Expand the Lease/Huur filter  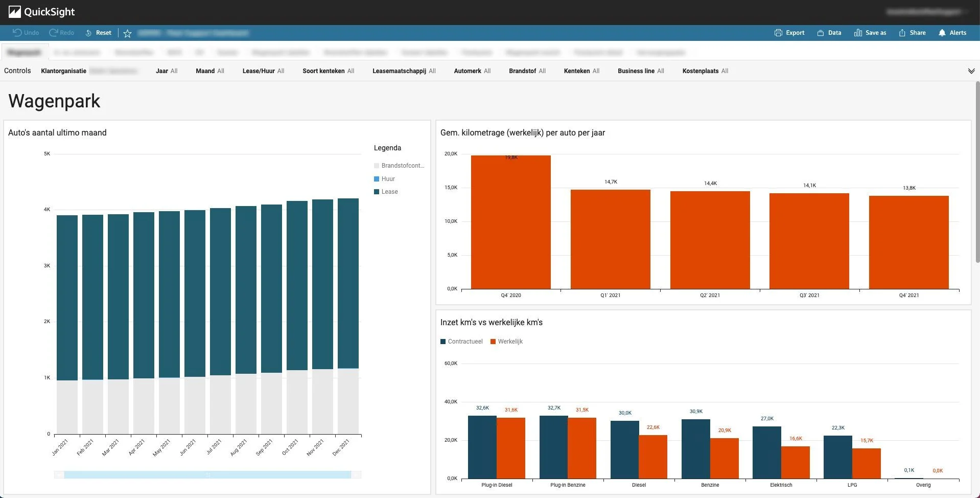point(263,71)
